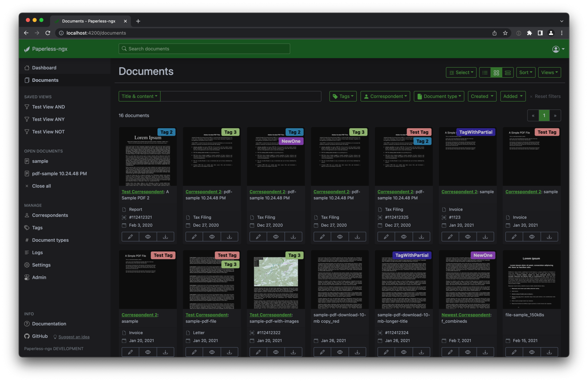Screen dimensions: 588x382
Task: Switch to list view layout
Action: tap(485, 72)
